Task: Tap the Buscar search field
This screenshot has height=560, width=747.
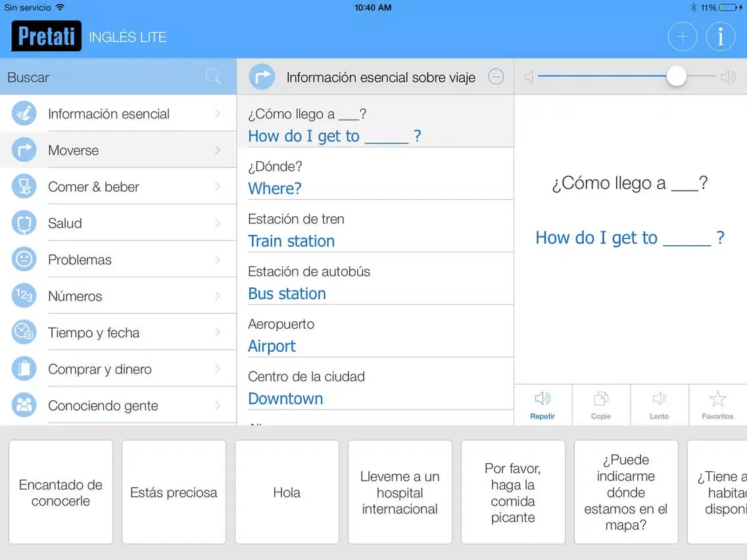Action: tap(118, 77)
